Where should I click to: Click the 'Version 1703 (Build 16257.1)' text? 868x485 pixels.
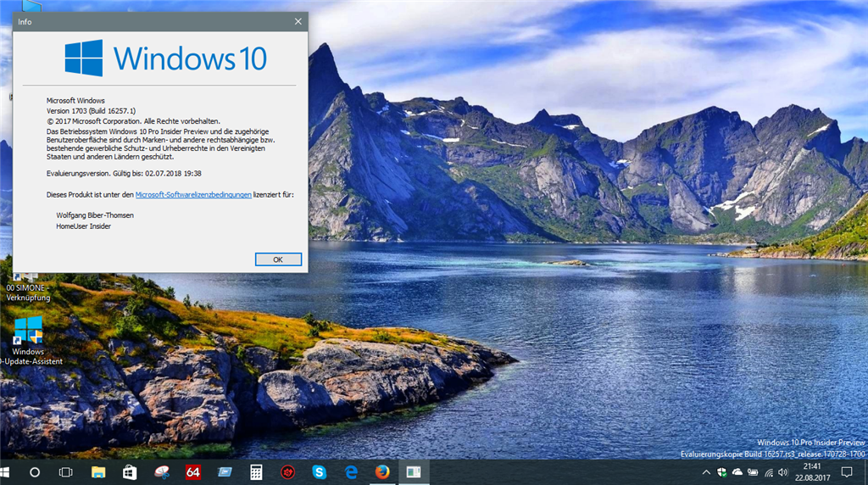click(x=91, y=111)
